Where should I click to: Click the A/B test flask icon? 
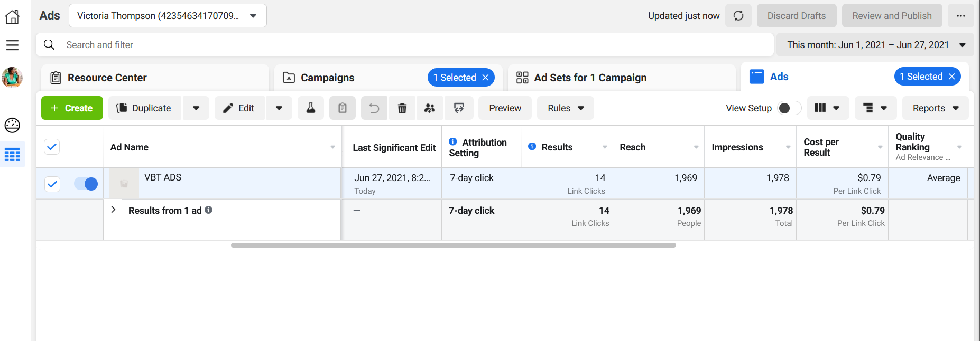pyautogui.click(x=311, y=108)
